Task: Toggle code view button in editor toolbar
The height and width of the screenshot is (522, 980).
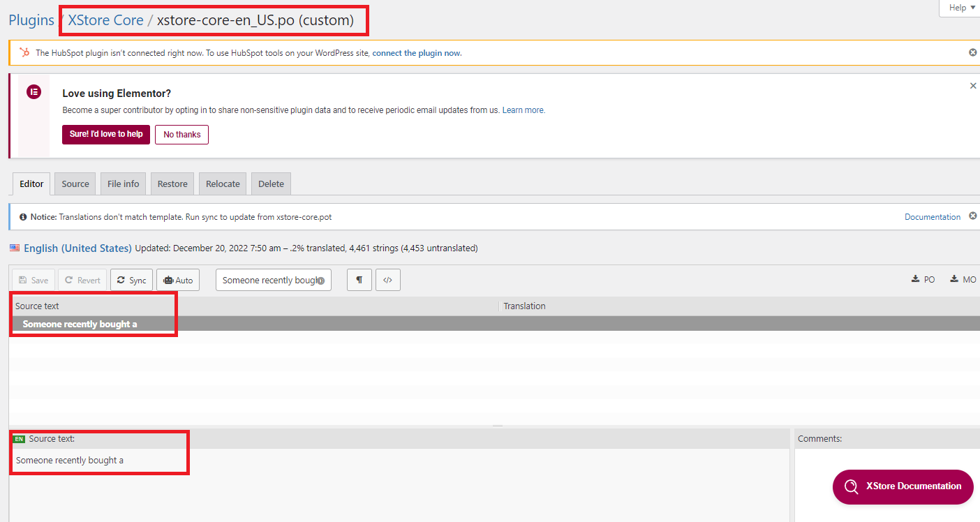Action: pos(388,280)
